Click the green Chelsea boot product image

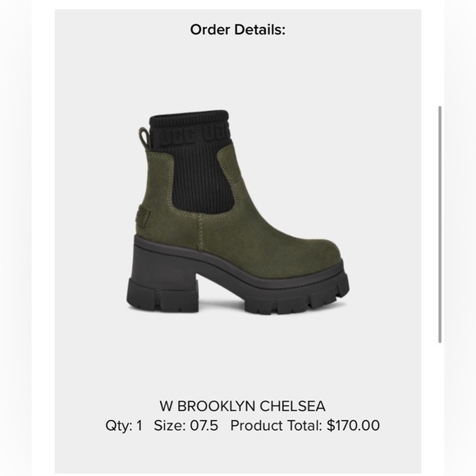pyautogui.click(x=238, y=213)
